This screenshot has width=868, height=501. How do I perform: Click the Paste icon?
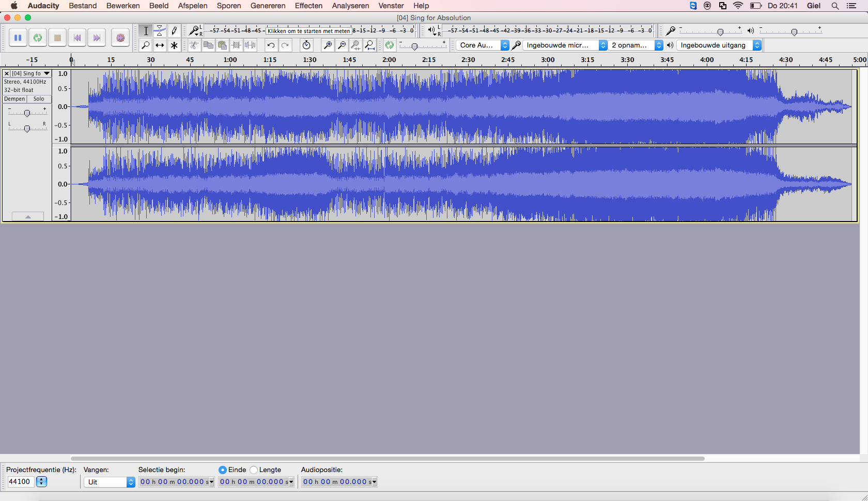[x=222, y=45]
